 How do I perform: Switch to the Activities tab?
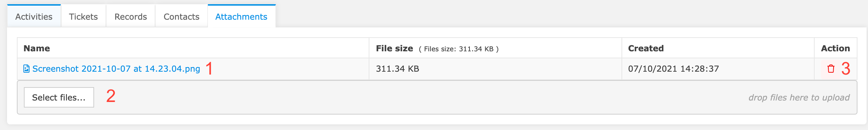(34, 16)
